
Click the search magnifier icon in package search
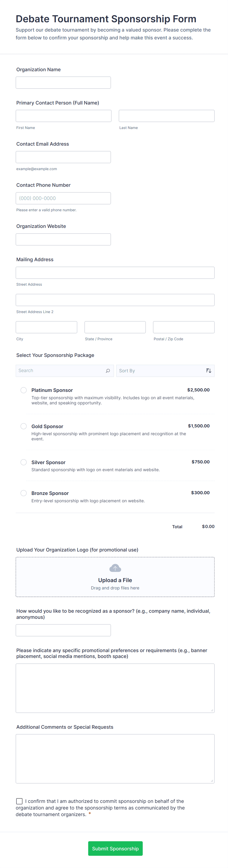(108, 371)
